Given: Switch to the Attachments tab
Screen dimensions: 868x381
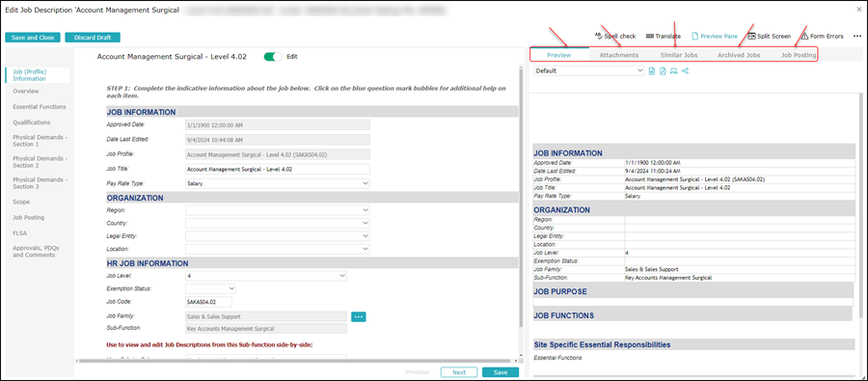Looking at the screenshot, I should coord(619,55).
